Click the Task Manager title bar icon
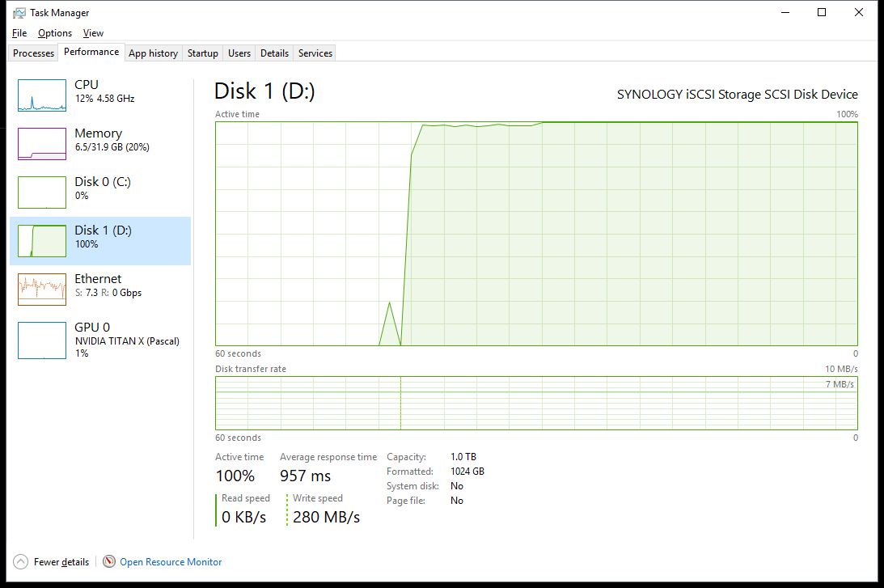This screenshot has height=588, width=884. coord(19,12)
